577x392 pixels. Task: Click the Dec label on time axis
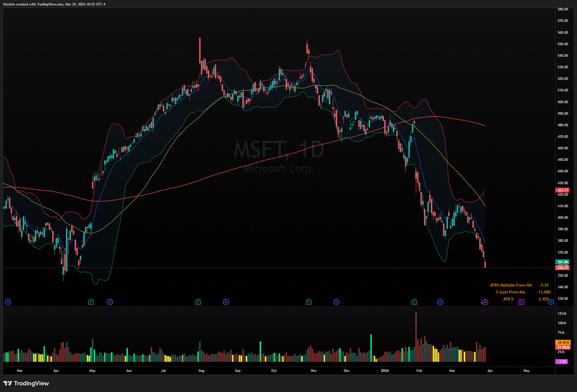point(346,371)
